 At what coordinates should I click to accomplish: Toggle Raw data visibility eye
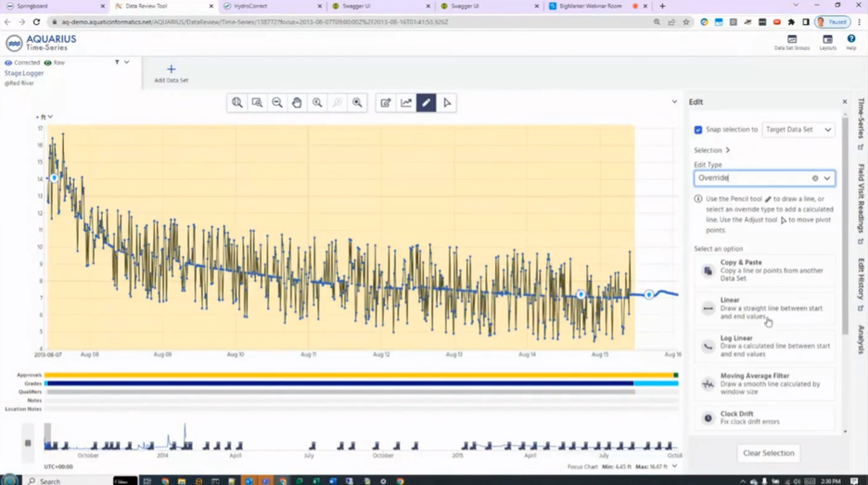(x=47, y=62)
